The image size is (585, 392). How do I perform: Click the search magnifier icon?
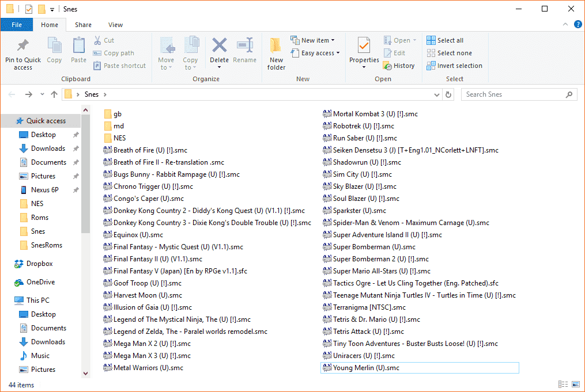point(569,94)
